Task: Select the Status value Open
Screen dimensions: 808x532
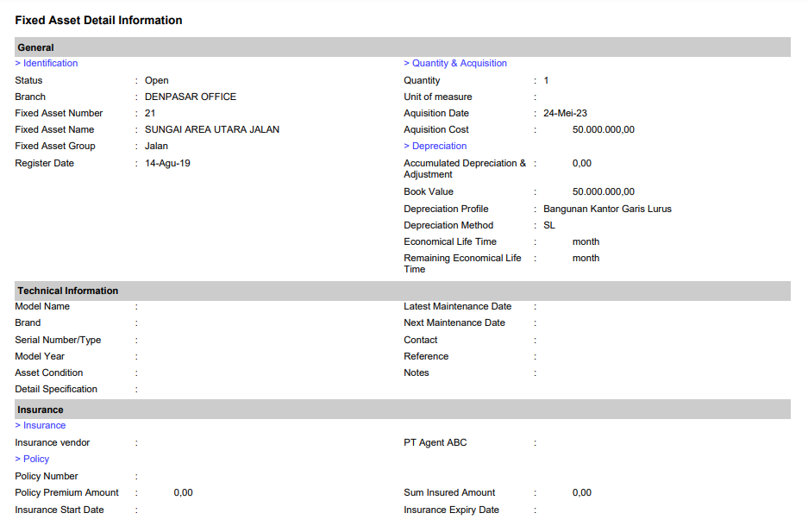Action: coord(156,80)
